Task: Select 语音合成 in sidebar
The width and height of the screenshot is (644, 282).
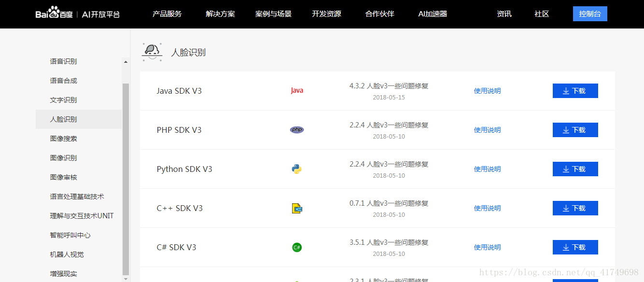Action: (63, 81)
